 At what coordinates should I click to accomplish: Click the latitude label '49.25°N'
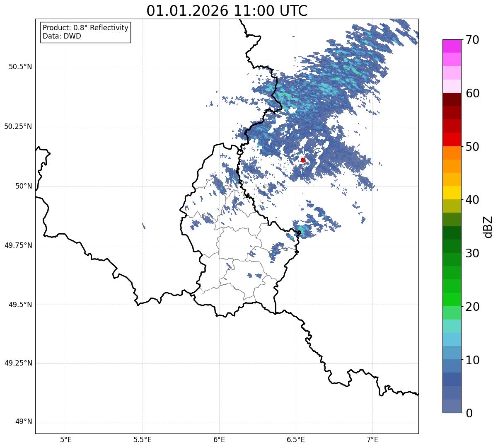coord(18,363)
